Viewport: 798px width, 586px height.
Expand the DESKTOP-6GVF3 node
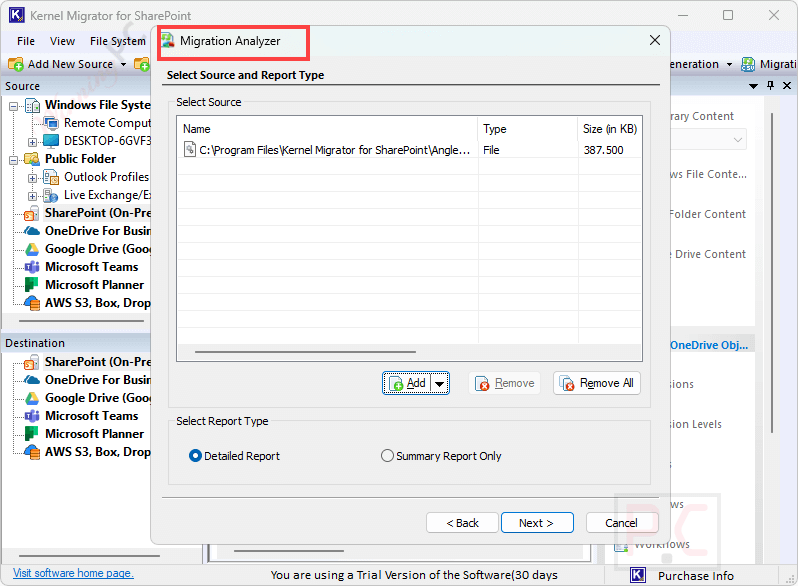click(32, 142)
